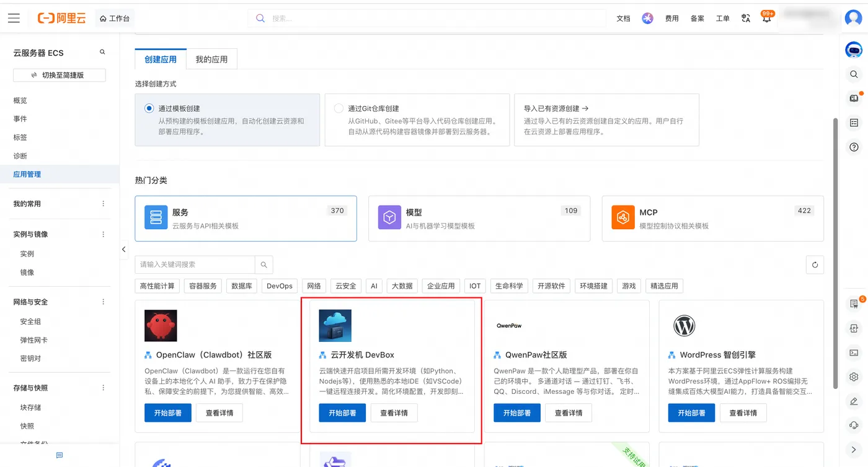Open 工单 in the top bar
The height and width of the screenshot is (467, 868).
(x=723, y=19)
